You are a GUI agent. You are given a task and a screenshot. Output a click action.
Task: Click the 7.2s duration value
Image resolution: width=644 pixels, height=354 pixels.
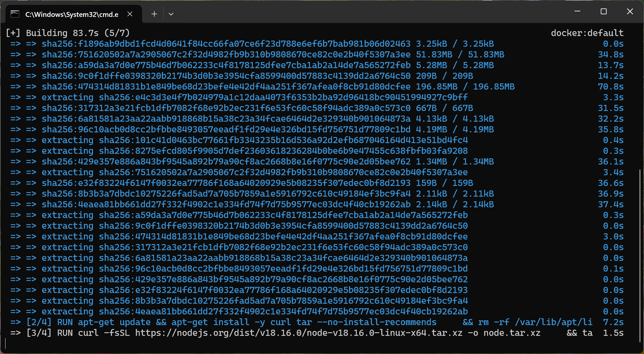[x=613, y=322]
